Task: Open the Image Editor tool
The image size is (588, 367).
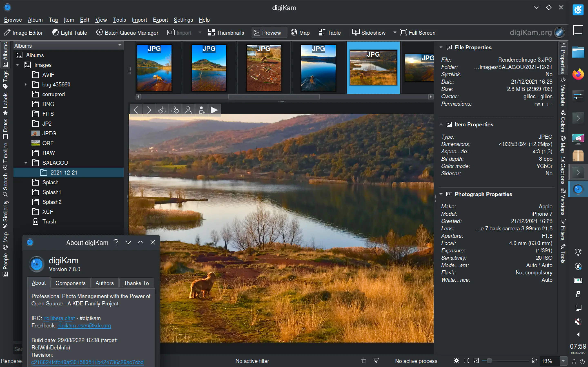Action: [x=23, y=33]
